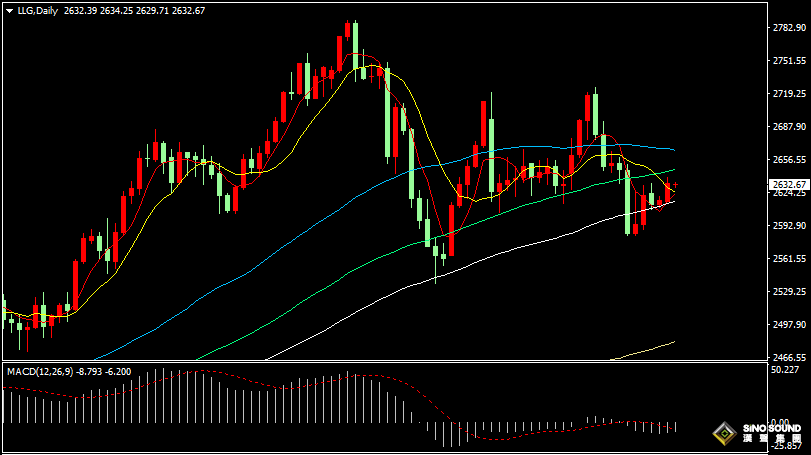Click the -25.857 MACD scale label

[x=787, y=446]
